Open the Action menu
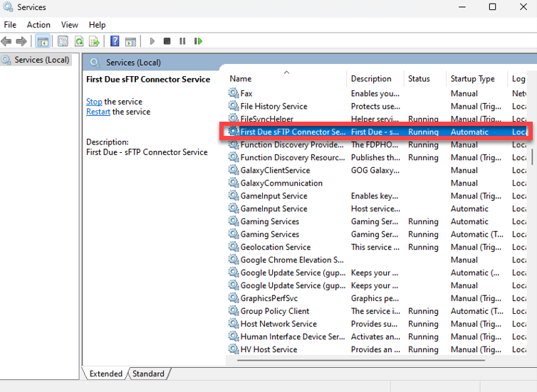This screenshot has height=392, width=537. click(x=38, y=25)
